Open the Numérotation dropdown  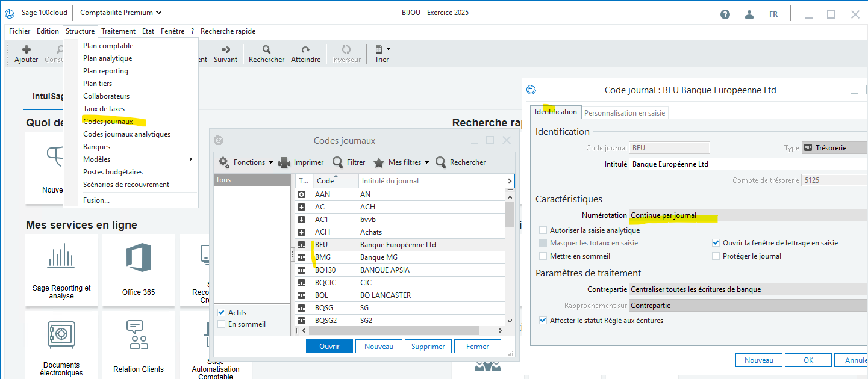(748, 215)
